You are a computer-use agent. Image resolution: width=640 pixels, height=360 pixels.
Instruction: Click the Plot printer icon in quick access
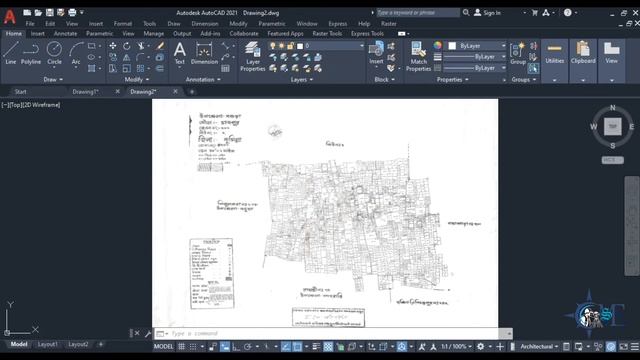point(72,13)
